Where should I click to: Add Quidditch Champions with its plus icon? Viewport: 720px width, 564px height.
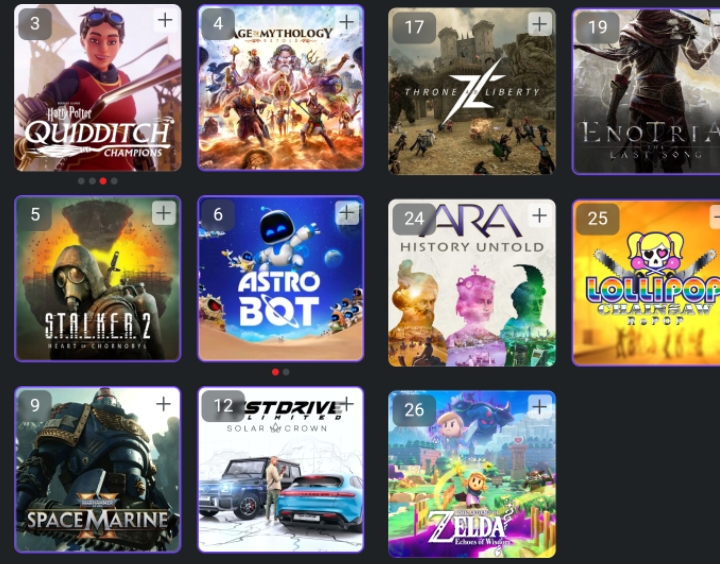pos(164,20)
